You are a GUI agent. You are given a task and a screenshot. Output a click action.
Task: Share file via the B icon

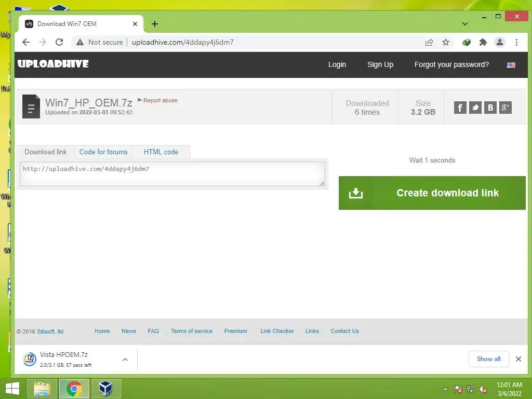490,108
